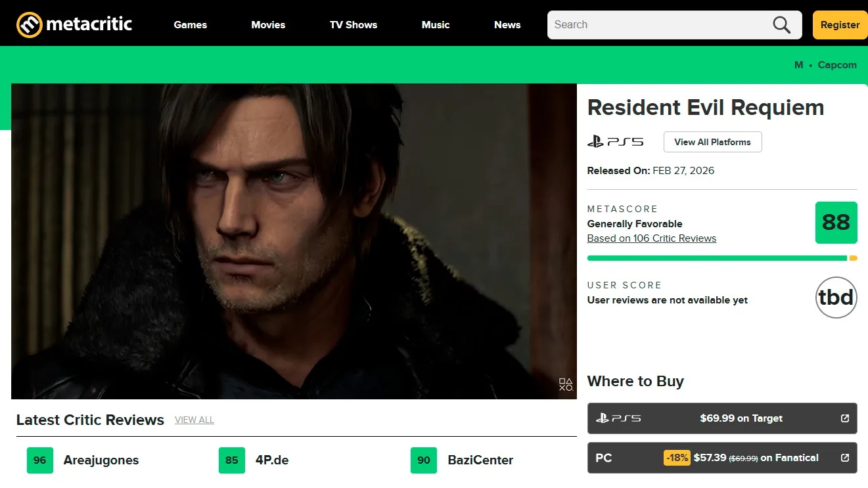Buy PS5 version for $69.99 on Target
This screenshot has width=868, height=488.
[x=722, y=418]
